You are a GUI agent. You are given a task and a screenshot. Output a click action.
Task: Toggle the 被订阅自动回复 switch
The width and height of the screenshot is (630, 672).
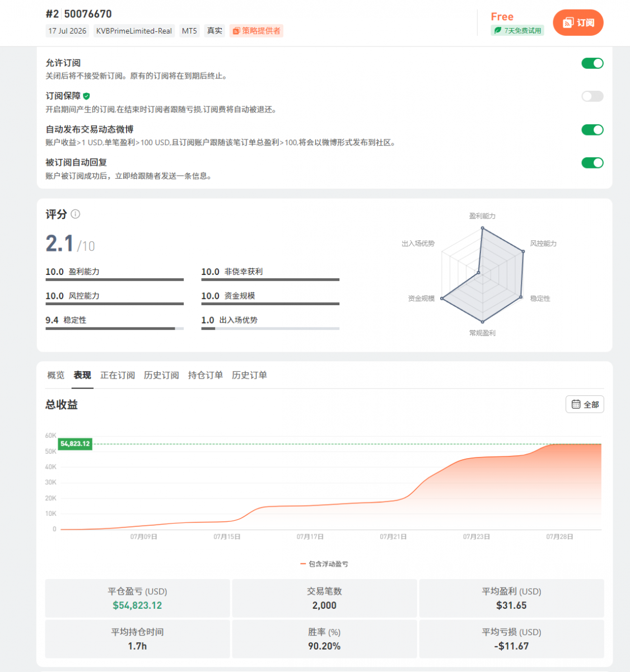click(592, 163)
